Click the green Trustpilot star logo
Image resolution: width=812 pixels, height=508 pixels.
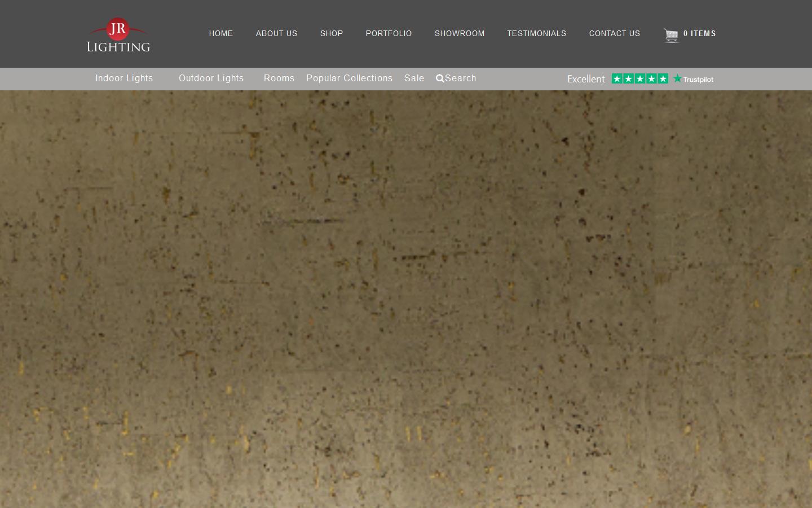pyautogui.click(x=677, y=78)
